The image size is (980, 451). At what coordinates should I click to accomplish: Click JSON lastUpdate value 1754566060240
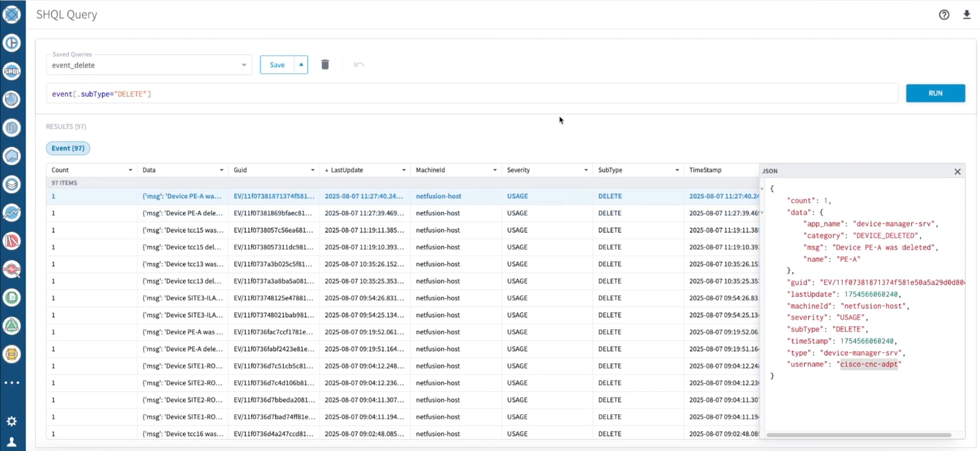[x=870, y=294]
